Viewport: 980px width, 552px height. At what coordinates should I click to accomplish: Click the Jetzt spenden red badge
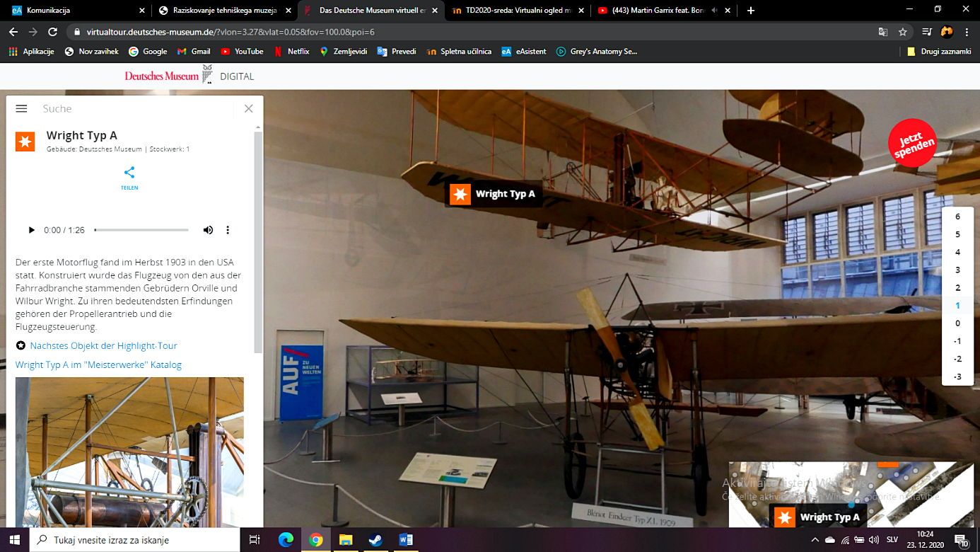pos(912,142)
